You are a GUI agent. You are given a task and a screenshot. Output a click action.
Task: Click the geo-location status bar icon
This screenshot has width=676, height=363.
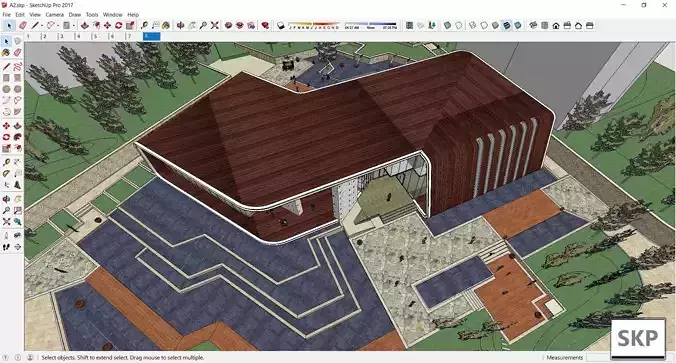click(5, 357)
